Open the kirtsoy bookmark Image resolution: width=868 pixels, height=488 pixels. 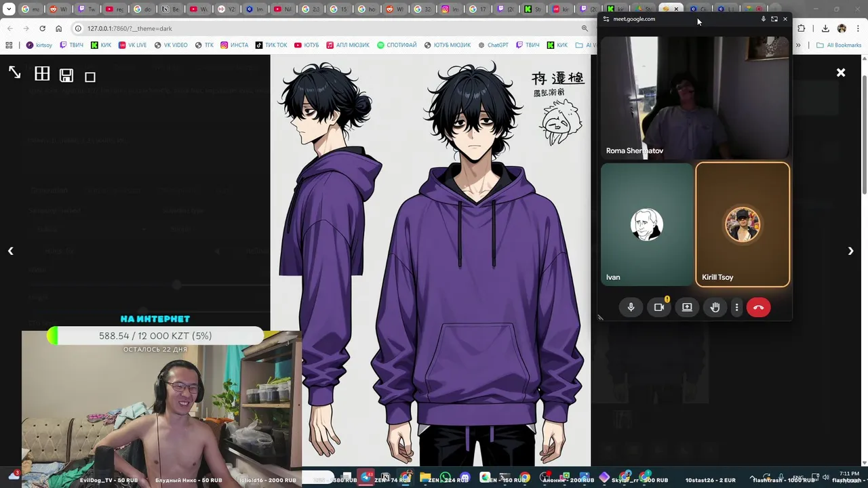pos(39,45)
